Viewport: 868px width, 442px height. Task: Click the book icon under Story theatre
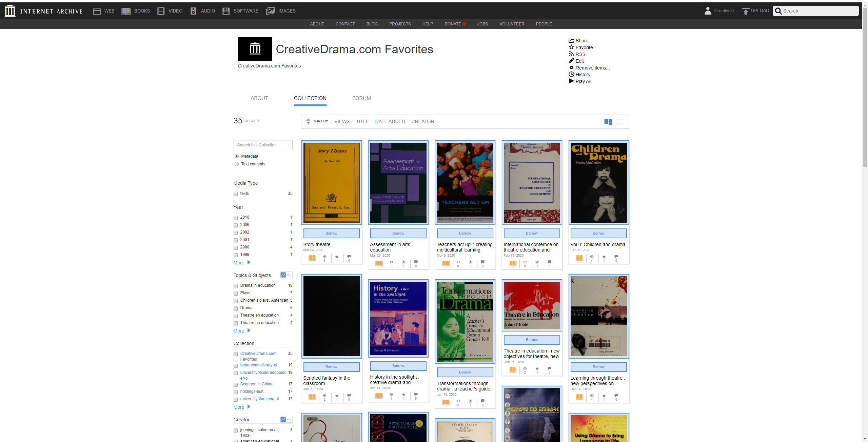coord(312,258)
